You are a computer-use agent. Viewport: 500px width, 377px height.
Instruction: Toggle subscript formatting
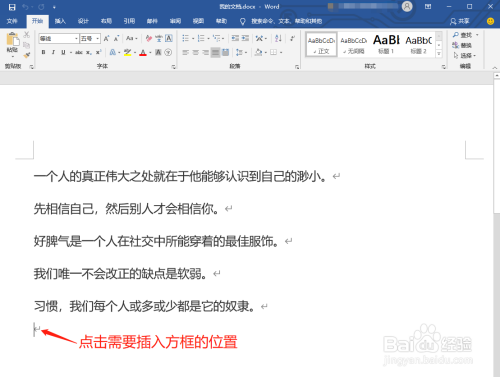click(89, 52)
